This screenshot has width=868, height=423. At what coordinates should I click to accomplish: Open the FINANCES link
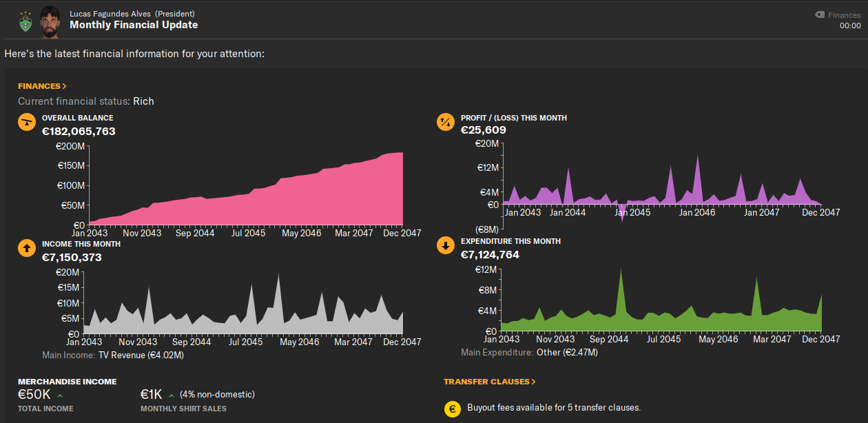click(x=42, y=86)
